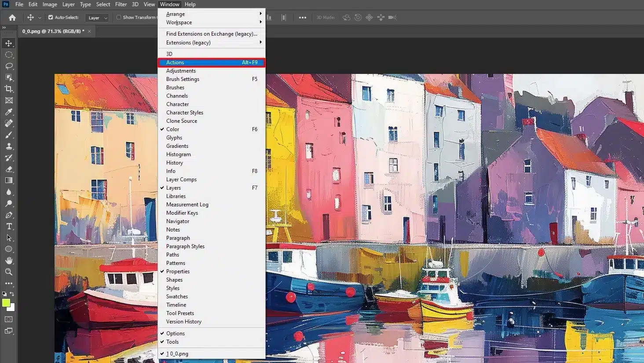Click Find Extensions on Exchange (legacy)
This screenshot has width=644, height=363.
point(212,34)
